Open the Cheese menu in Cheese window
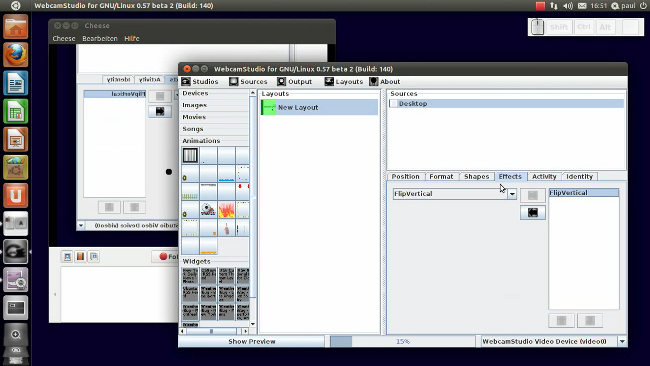Image resolution: width=650 pixels, height=366 pixels. coord(64,39)
